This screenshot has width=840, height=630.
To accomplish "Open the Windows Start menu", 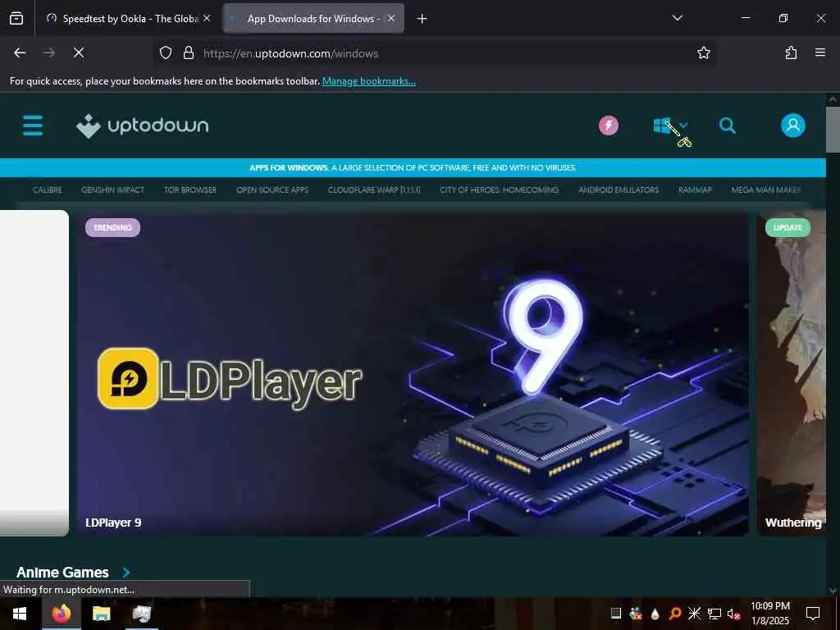I will click(20, 614).
